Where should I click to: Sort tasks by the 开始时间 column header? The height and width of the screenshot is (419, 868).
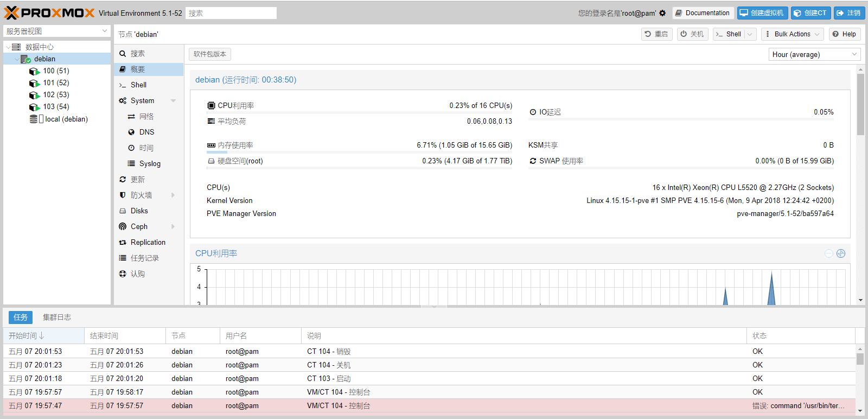[43, 336]
